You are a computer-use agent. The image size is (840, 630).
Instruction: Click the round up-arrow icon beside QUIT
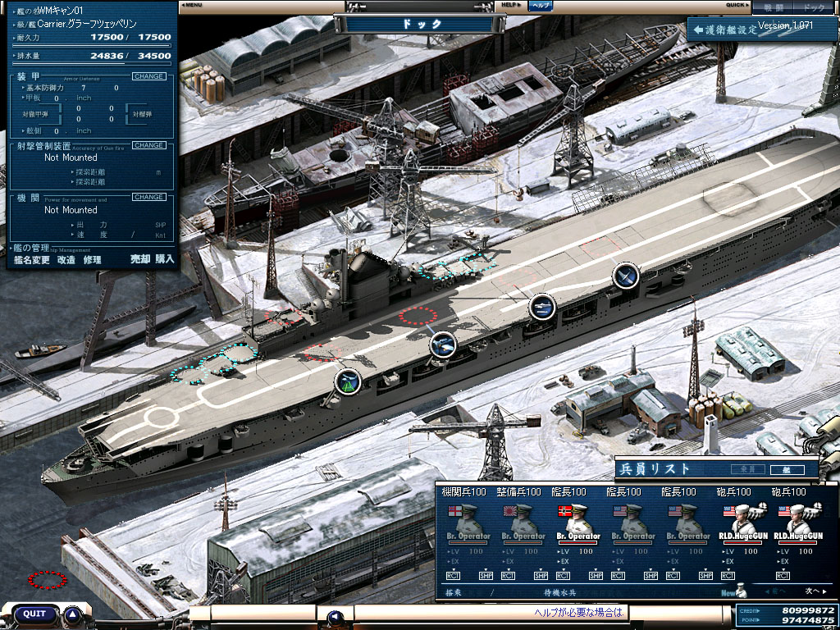pos(73,614)
